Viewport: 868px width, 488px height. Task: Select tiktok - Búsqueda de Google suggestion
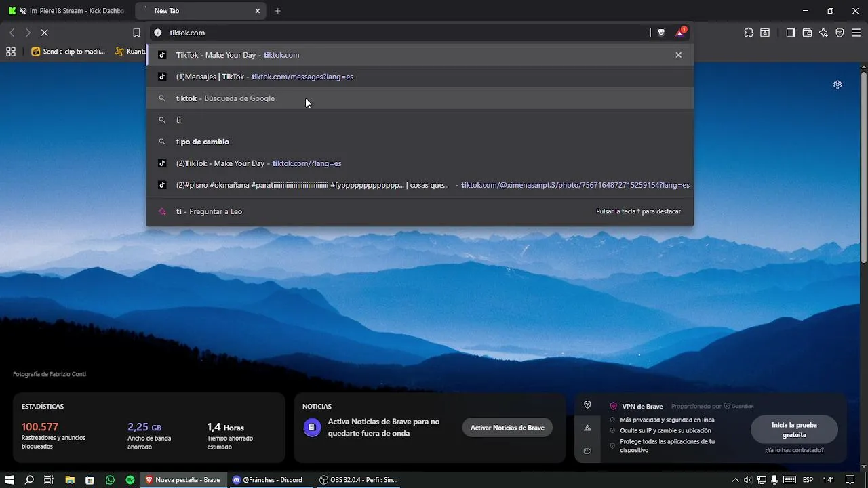(420, 98)
